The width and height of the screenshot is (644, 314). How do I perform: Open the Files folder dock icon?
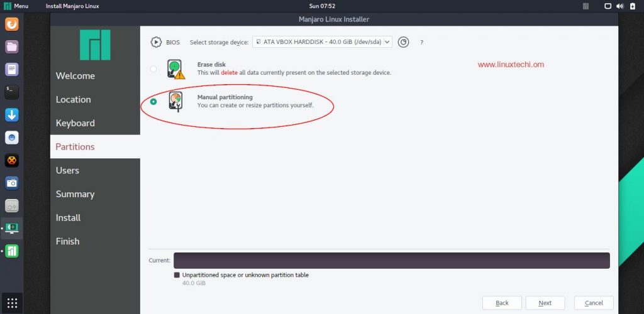pyautogui.click(x=11, y=46)
